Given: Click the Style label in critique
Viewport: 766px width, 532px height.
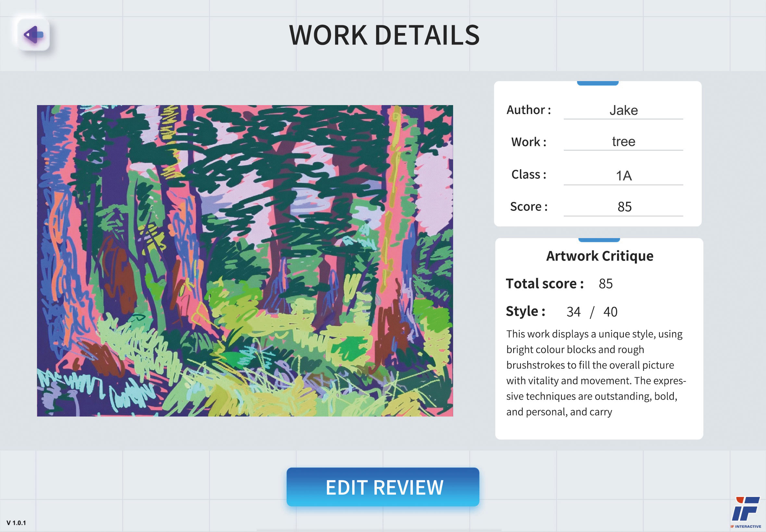Looking at the screenshot, I should coord(525,311).
